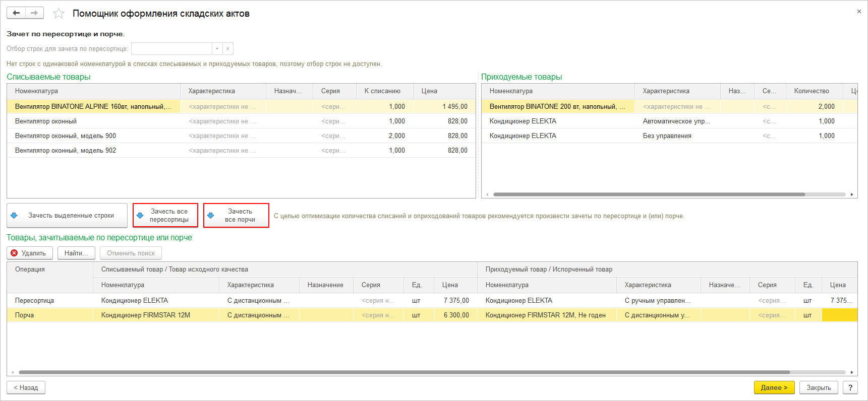This screenshot has height=401, width=868.
Task: Click the bottom table horizontal scrollbar
Action: [403, 372]
